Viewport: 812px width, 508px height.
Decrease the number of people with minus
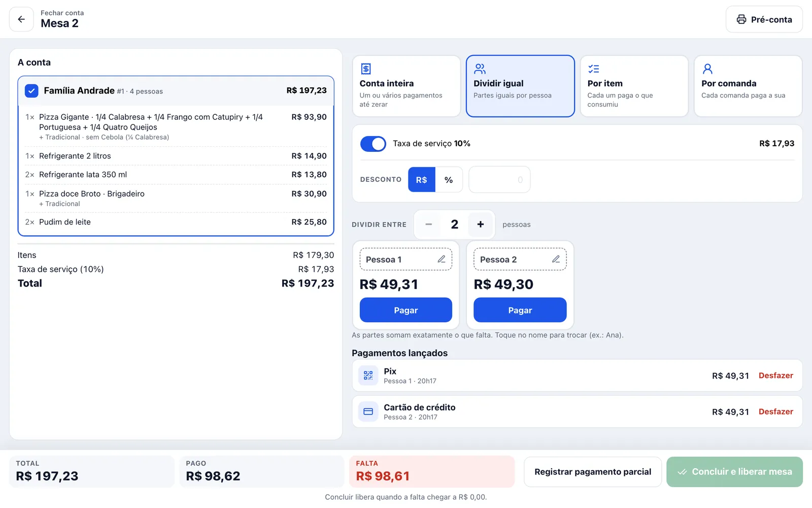429,224
